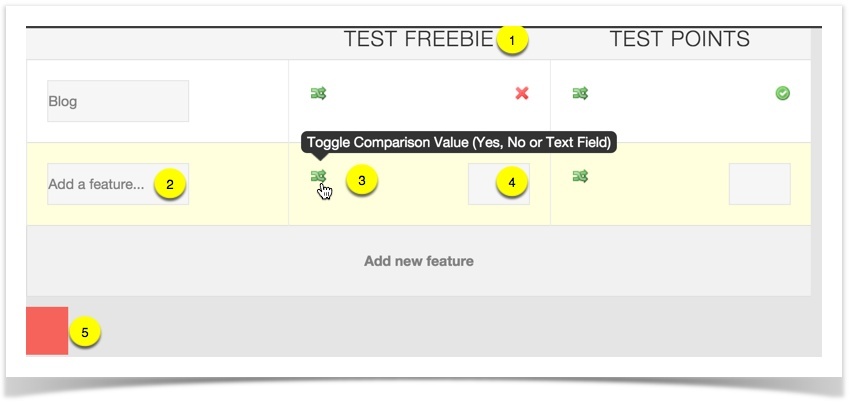Click toggle icon in new feature Test Freebie cell

(x=318, y=176)
